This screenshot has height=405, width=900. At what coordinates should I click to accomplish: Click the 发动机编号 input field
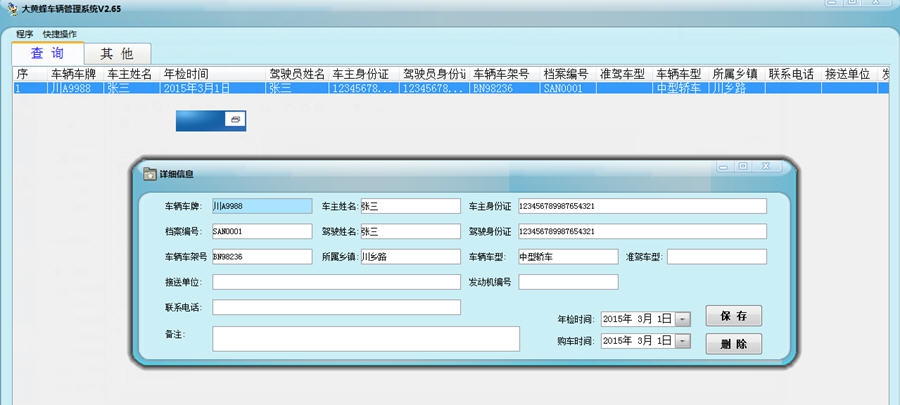[x=568, y=282]
